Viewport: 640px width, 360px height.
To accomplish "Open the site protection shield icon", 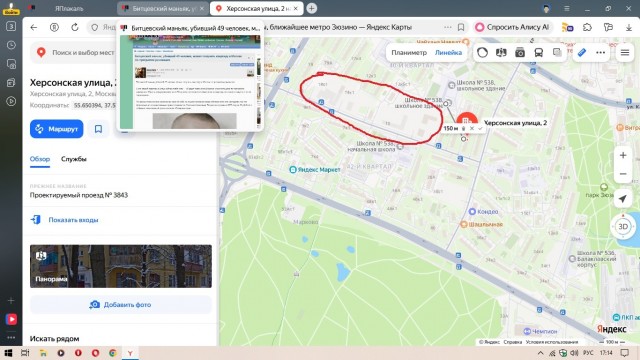I will click(x=95, y=27).
